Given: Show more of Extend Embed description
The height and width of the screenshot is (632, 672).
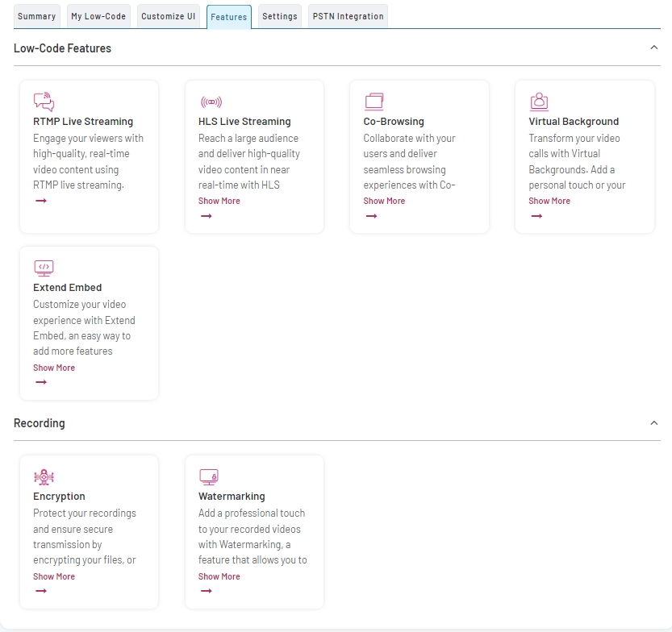Looking at the screenshot, I should [x=54, y=368].
